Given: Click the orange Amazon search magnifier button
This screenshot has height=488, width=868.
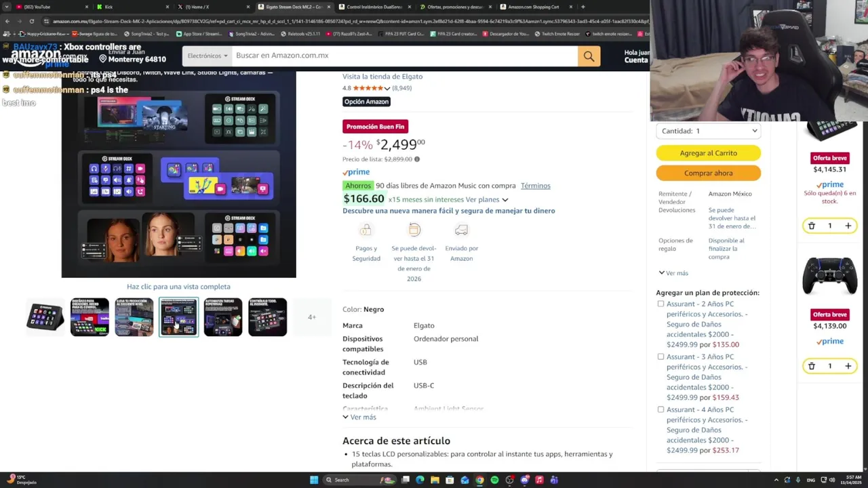Looking at the screenshot, I should 589,56.
